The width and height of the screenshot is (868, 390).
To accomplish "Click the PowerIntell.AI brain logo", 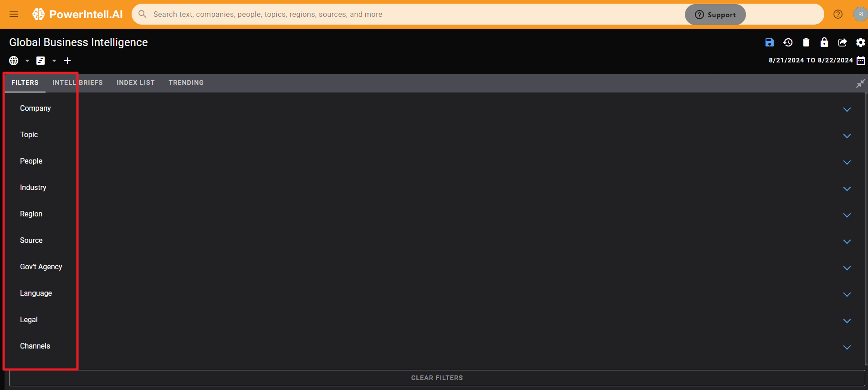I will (x=39, y=14).
